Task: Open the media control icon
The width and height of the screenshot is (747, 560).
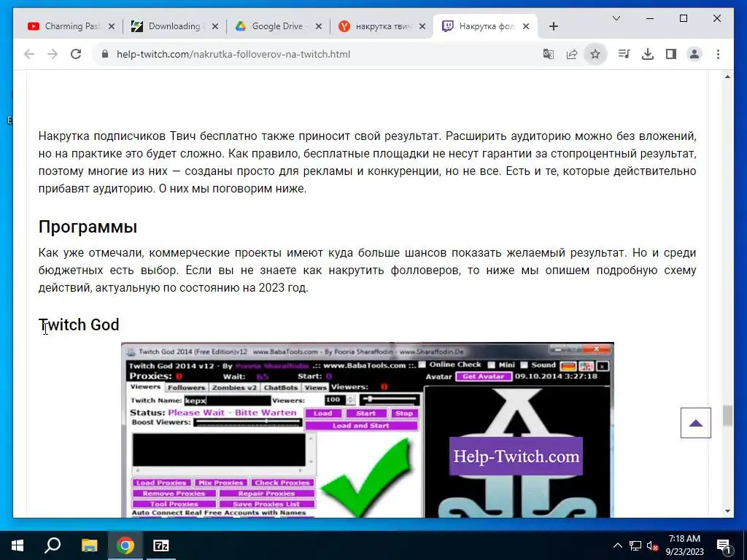Action: pos(624,54)
